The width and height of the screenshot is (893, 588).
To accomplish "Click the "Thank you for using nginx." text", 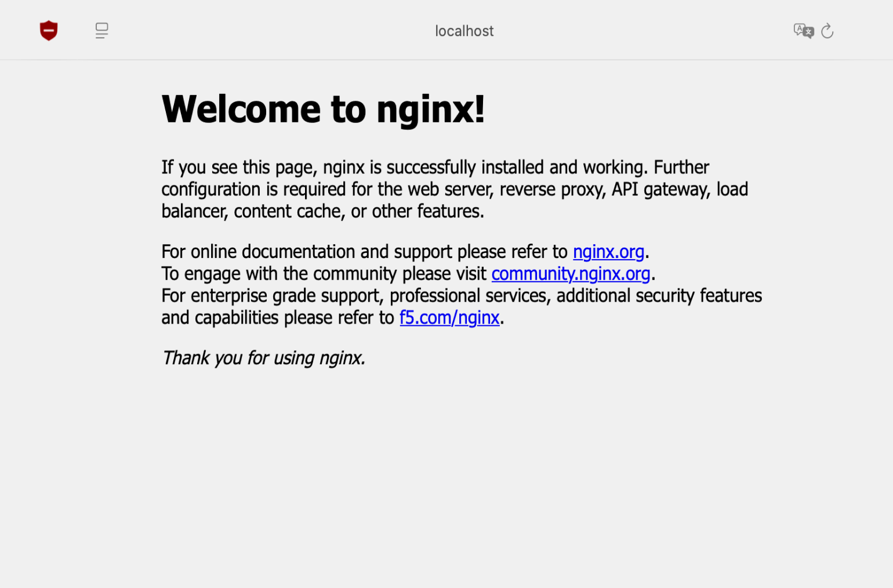I will tap(264, 358).
